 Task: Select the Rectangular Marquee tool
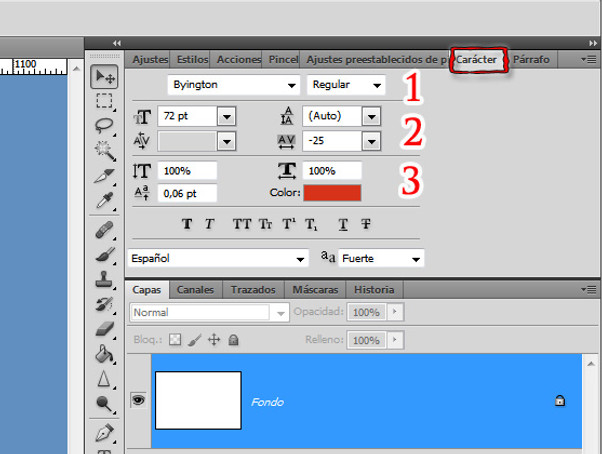[x=104, y=101]
